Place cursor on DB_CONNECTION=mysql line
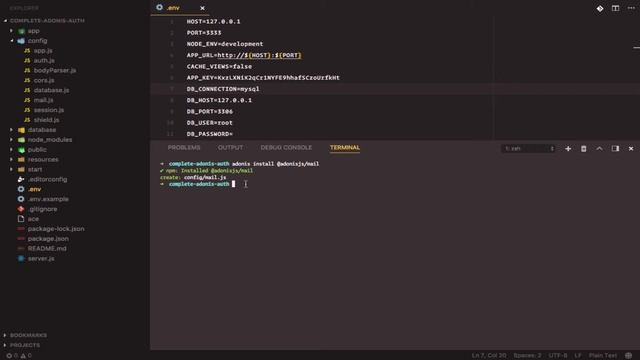 223,89
